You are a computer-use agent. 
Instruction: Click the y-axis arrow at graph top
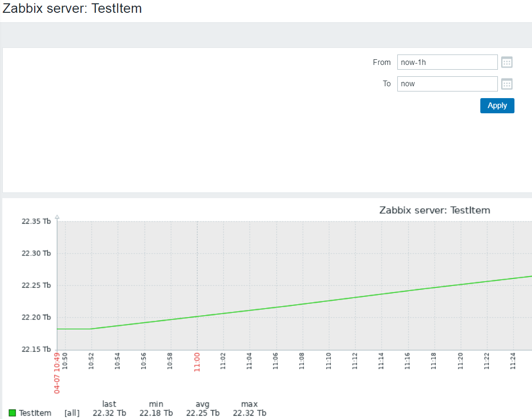coord(57,217)
